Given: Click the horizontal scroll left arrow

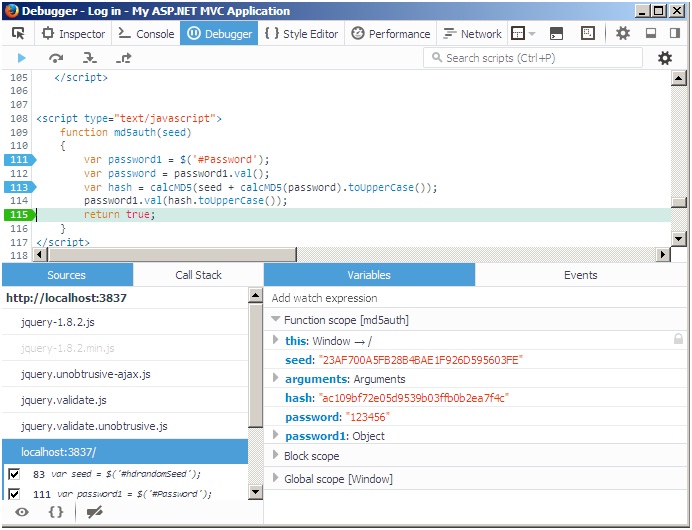Looking at the screenshot, I should 41,255.
